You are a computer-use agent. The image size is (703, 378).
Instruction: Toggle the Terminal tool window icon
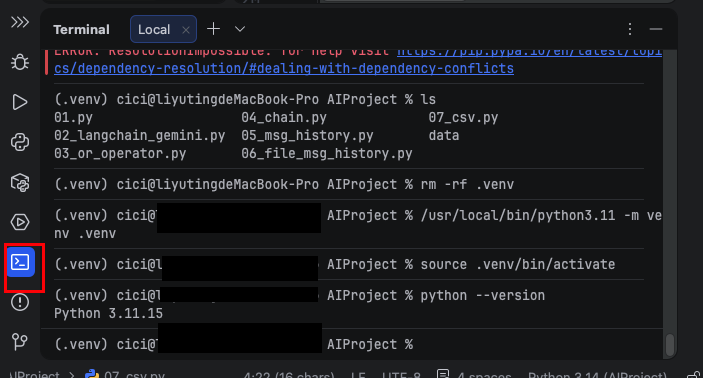click(x=20, y=262)
